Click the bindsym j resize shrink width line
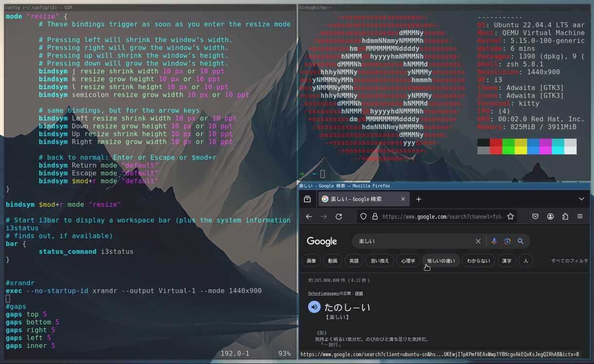 click(x=131, y=71)
